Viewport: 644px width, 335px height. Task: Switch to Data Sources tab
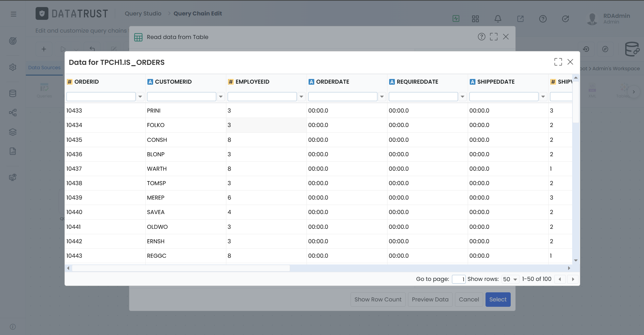click(x=44, y=68)
